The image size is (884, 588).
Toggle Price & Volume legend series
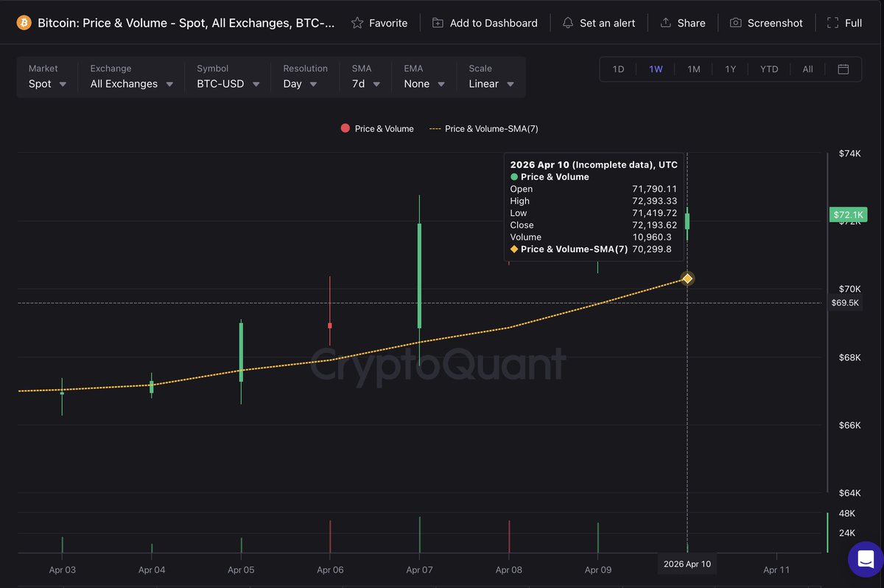pos(377,129)
